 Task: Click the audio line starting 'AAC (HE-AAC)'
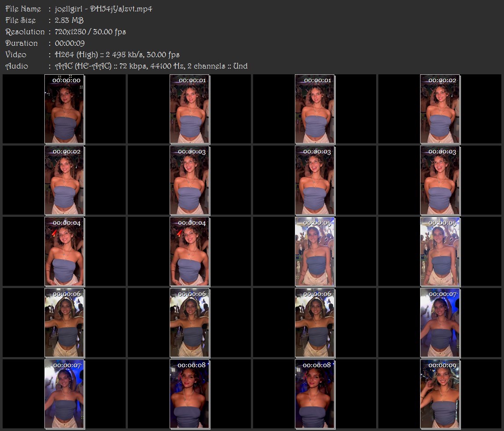tap(151, 66)
